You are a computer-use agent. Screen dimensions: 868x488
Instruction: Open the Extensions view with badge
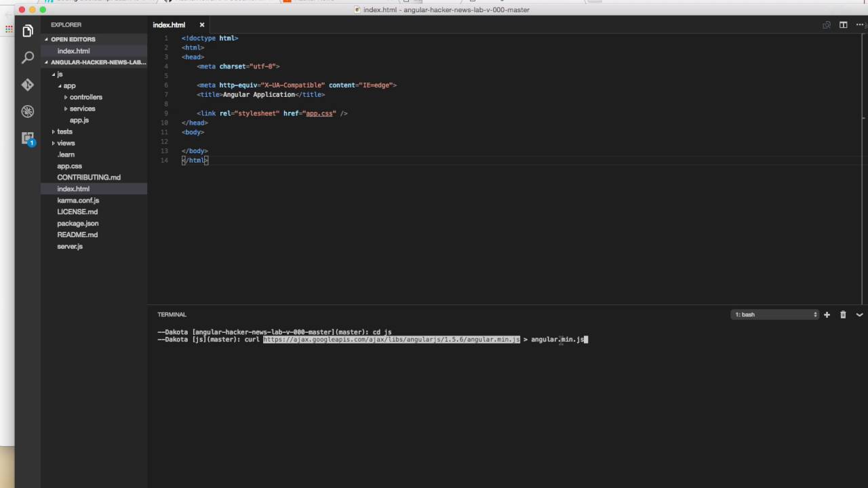(x=28, y=138)
